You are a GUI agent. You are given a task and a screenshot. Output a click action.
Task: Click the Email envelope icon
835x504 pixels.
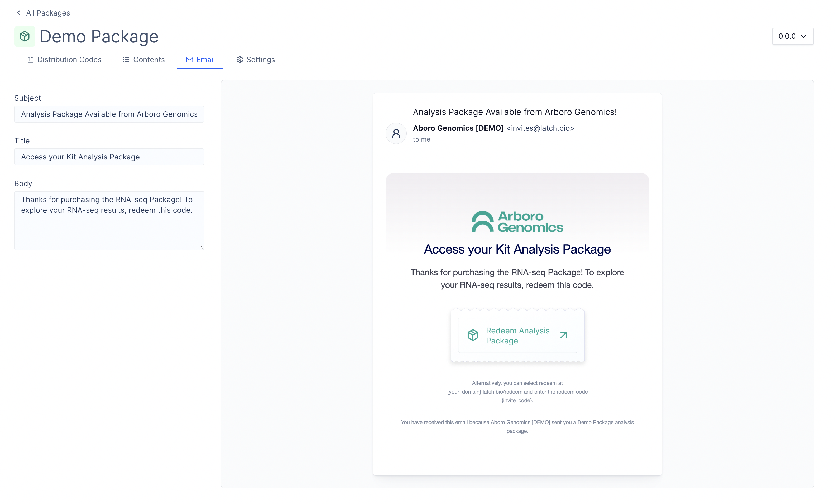pos(189,60)
